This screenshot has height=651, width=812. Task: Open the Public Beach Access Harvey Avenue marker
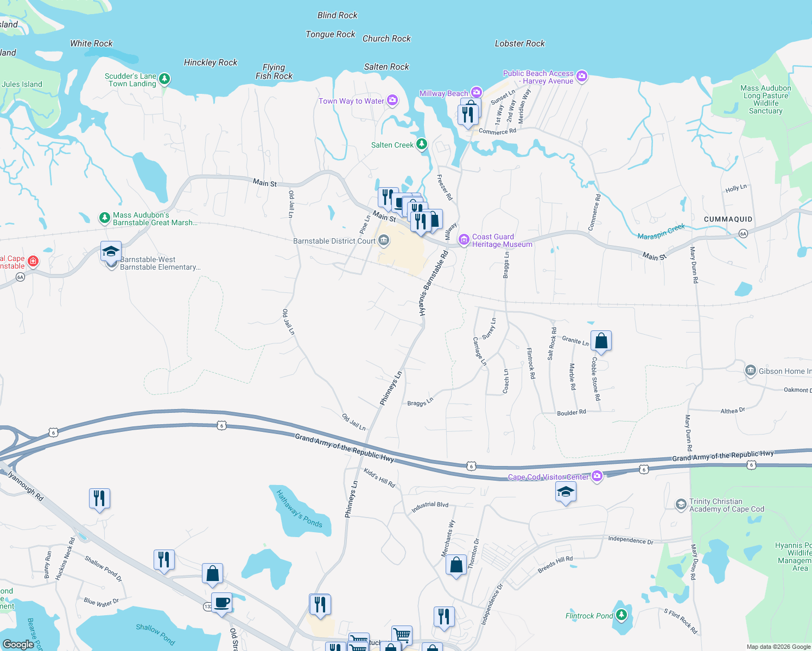click(582, 76)
